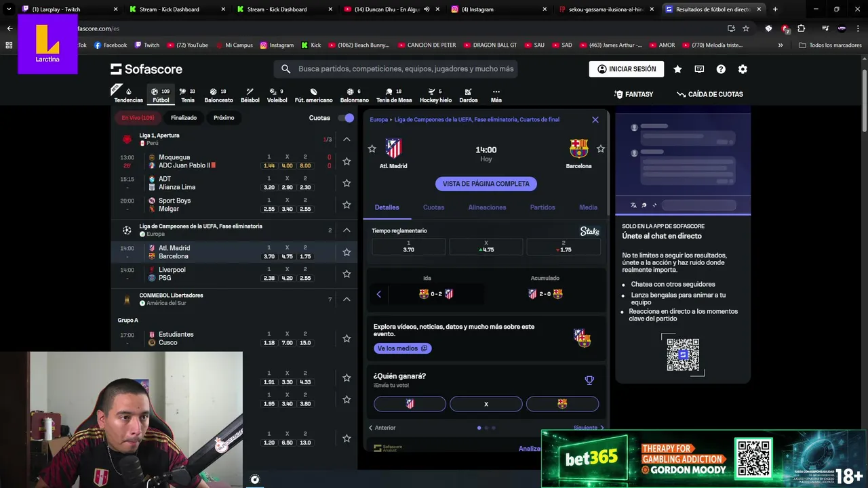
Task: Favorite the Estudiantes vs Cusco match
Action: click(347, 338)
